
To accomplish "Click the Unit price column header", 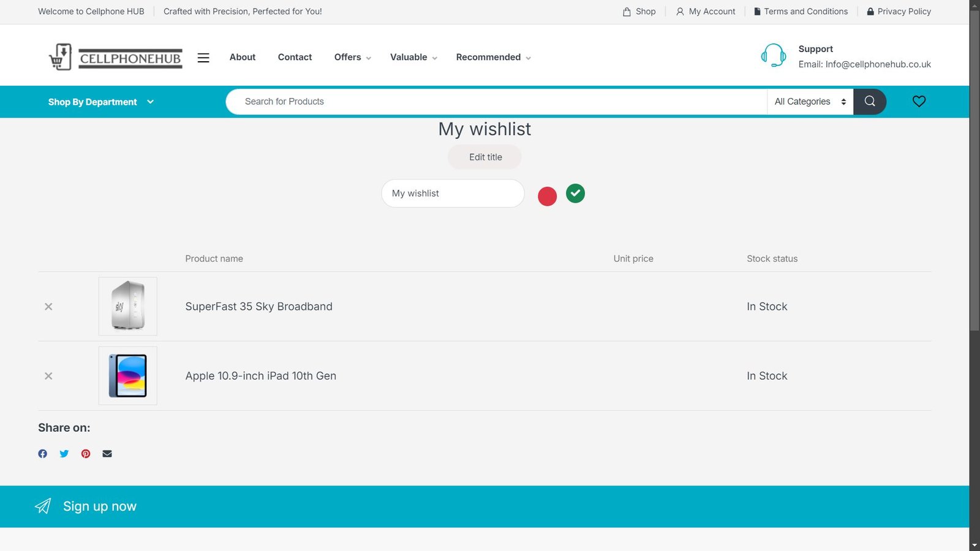I will pyautogui.click(x=633, y=259).
